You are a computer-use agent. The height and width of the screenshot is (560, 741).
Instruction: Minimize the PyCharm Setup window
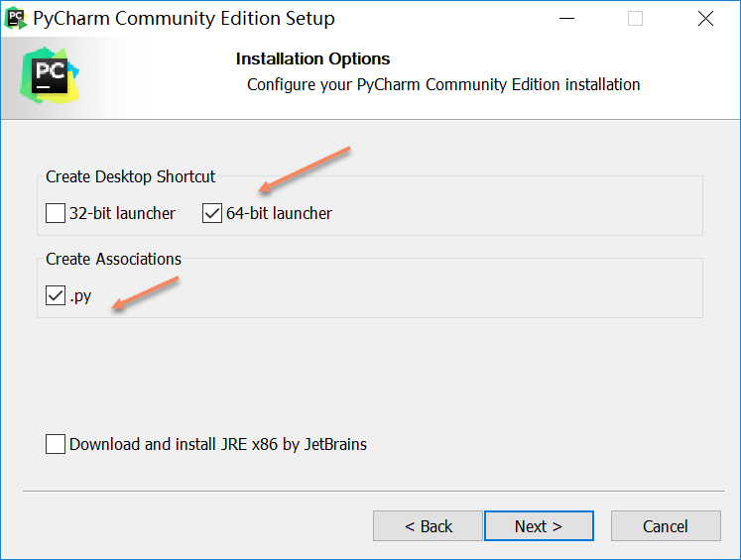565,19
